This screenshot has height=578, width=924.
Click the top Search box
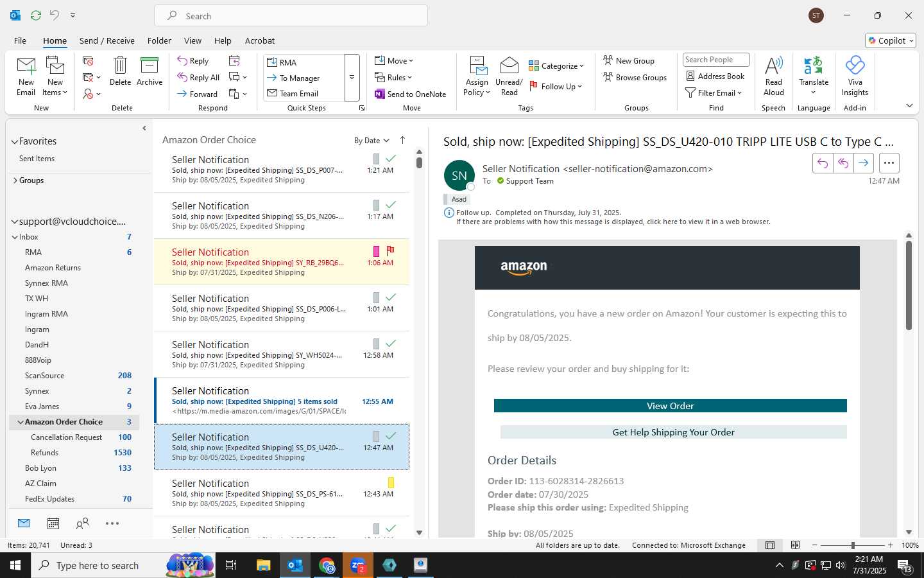(291, 16)
